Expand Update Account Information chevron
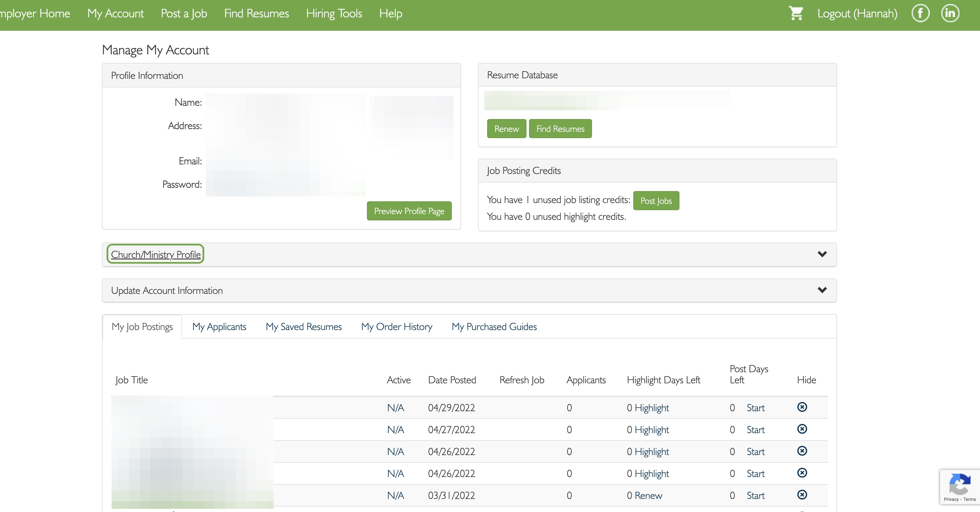This screenshot has width=980, height=512. 822,290
